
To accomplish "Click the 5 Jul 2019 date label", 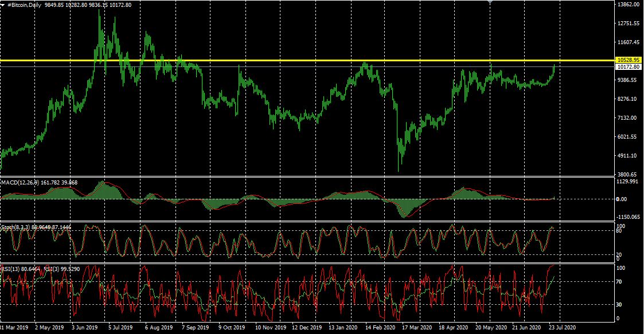I will [x=120, y=328].
